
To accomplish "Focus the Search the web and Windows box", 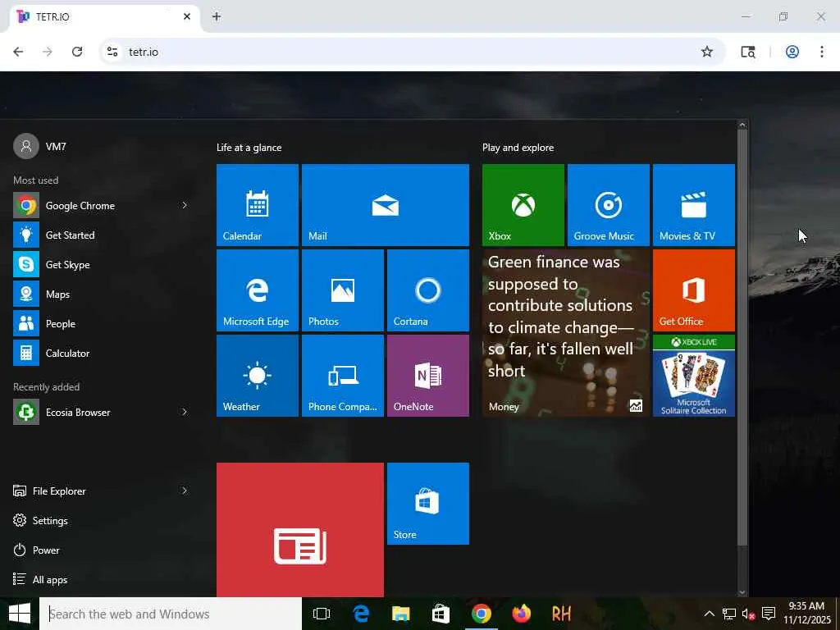I will tap(171, 614).
